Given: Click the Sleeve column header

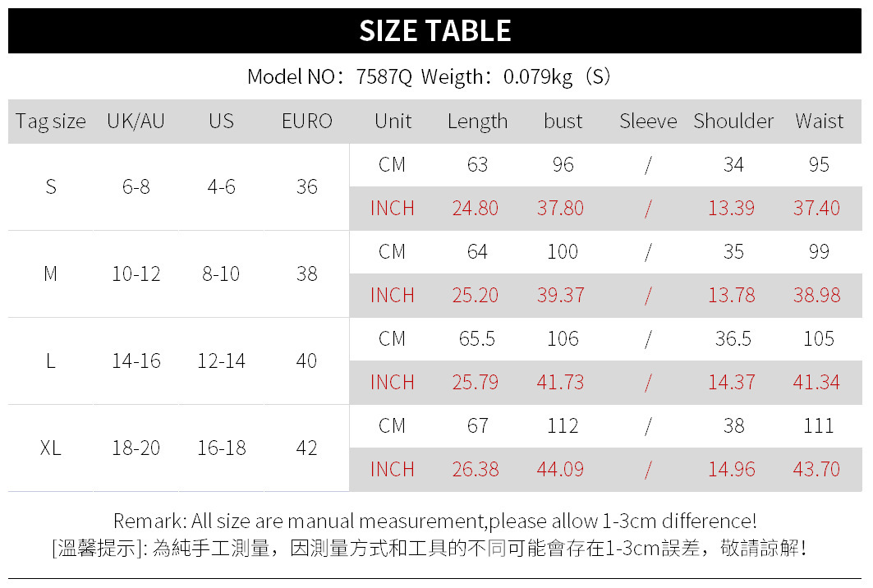Looking at the screenshot, I should point(648,122).
